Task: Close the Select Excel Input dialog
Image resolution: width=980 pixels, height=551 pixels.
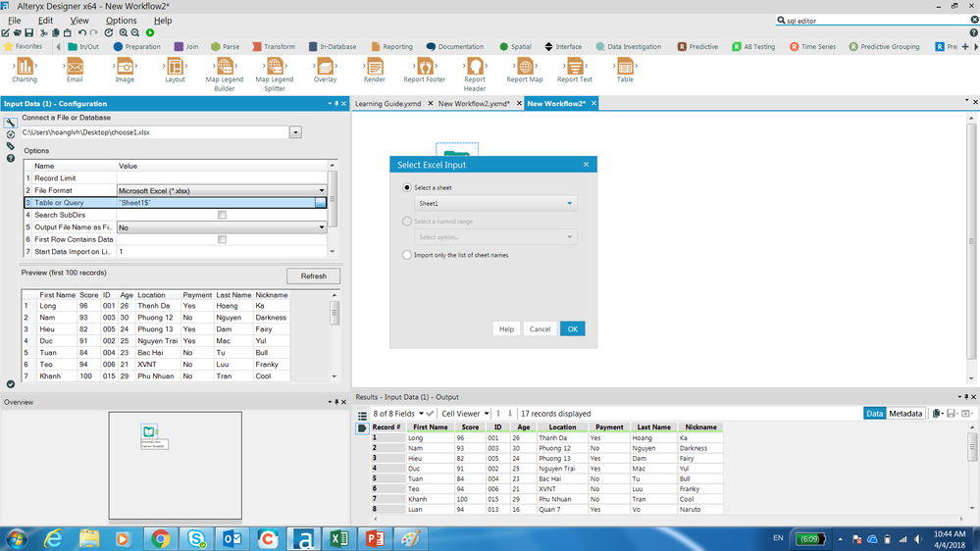Action: [587, 165]
